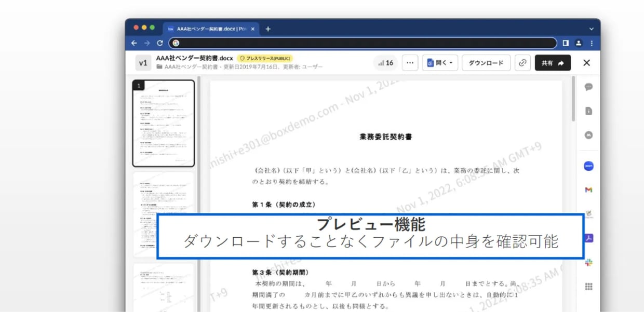644x312 pixels.
Task: Toggle the browser side panel icon
Action: click(566, 43)
